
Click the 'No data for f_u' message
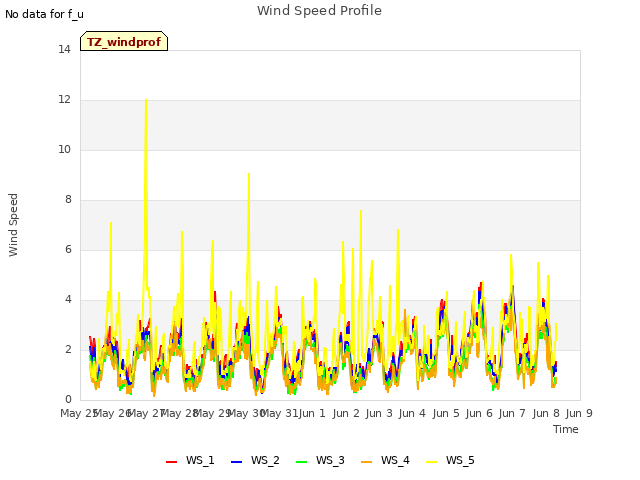point(44,14)
